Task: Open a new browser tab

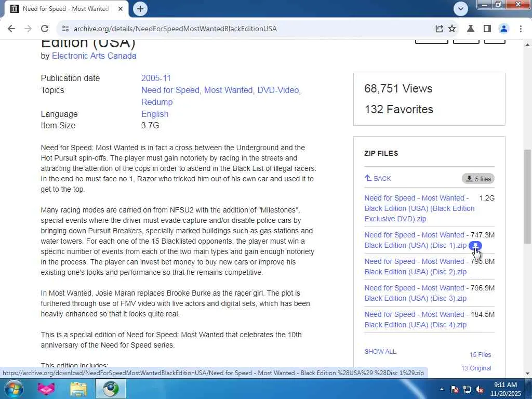Action: (140, 9)
